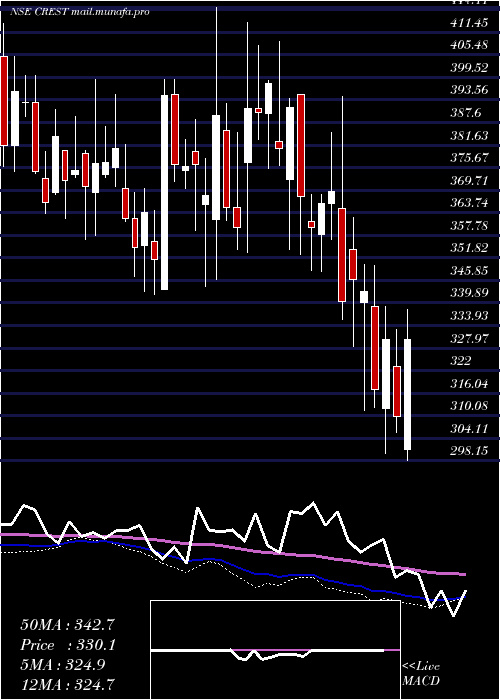Screen dimensions: 500x700
Task: Select the 357.78 price axis label
Action: 469,226
